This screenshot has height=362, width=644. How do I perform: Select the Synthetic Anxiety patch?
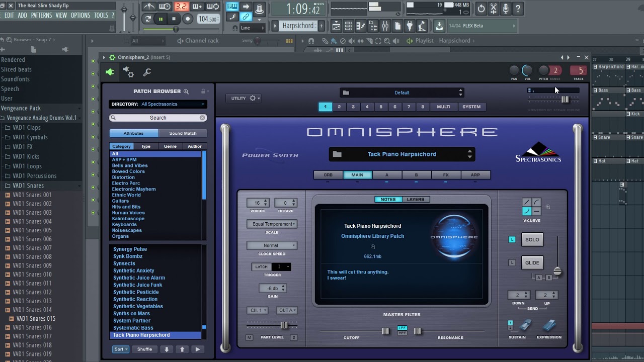coord(134,270)
